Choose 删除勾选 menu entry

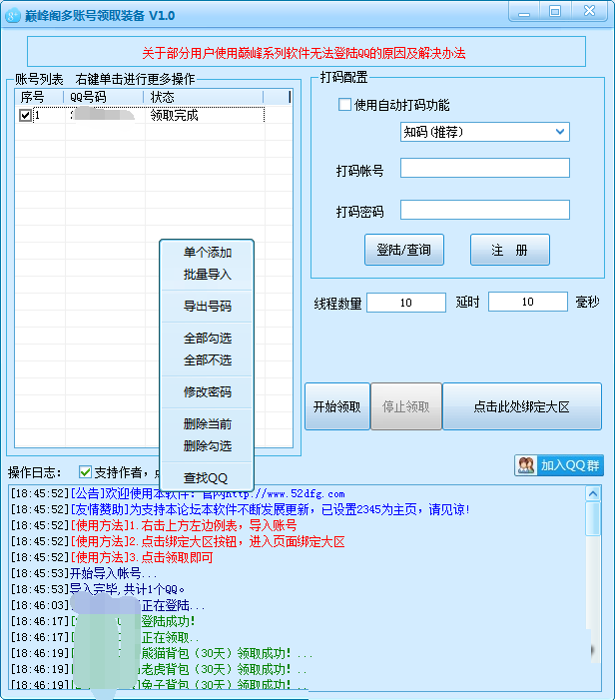[207, 446]
